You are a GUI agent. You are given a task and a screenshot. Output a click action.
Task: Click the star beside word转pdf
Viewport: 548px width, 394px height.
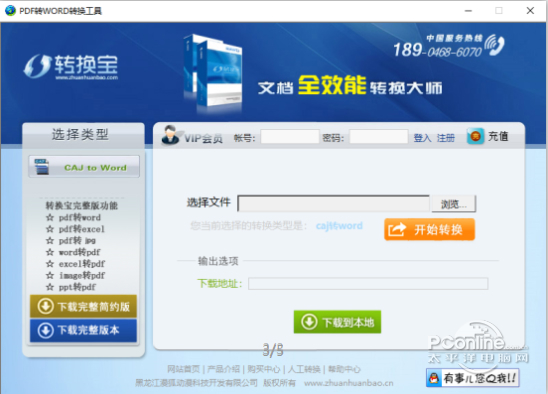50,252
